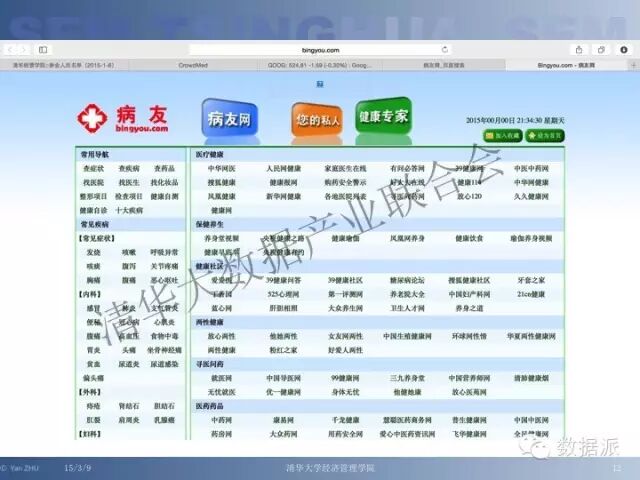Open 放心两性 link

click(222, 336)
